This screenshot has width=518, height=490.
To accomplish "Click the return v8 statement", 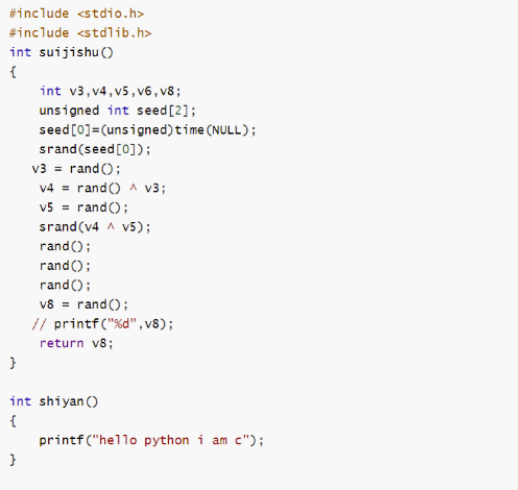I will click(77, 343).
